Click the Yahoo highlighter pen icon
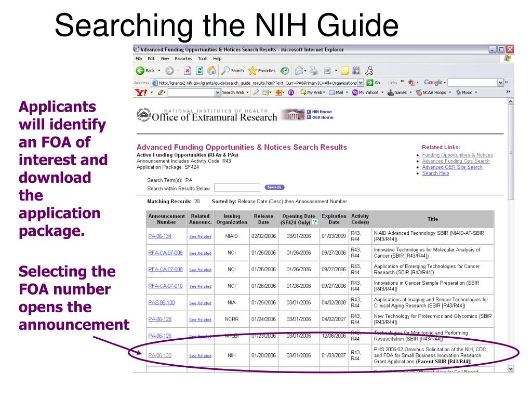The width and height of the screenshot is (532, 399). (x=256, y=92)
